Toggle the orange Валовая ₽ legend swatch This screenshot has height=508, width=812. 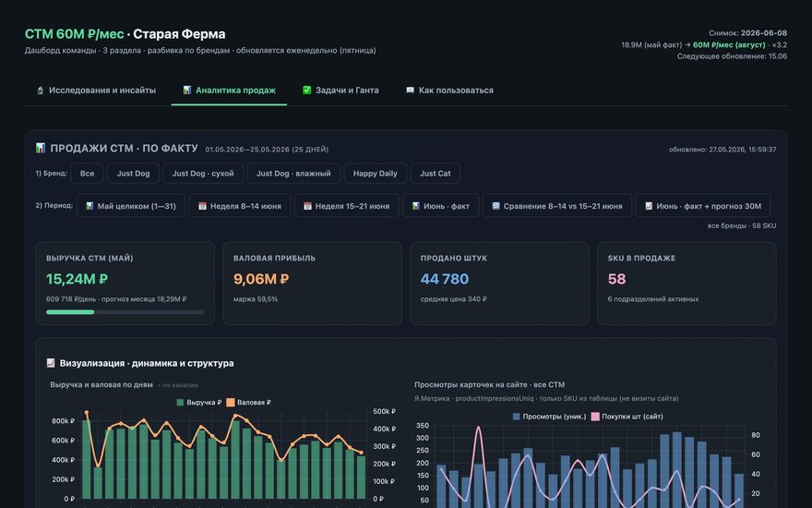point(231,403)
